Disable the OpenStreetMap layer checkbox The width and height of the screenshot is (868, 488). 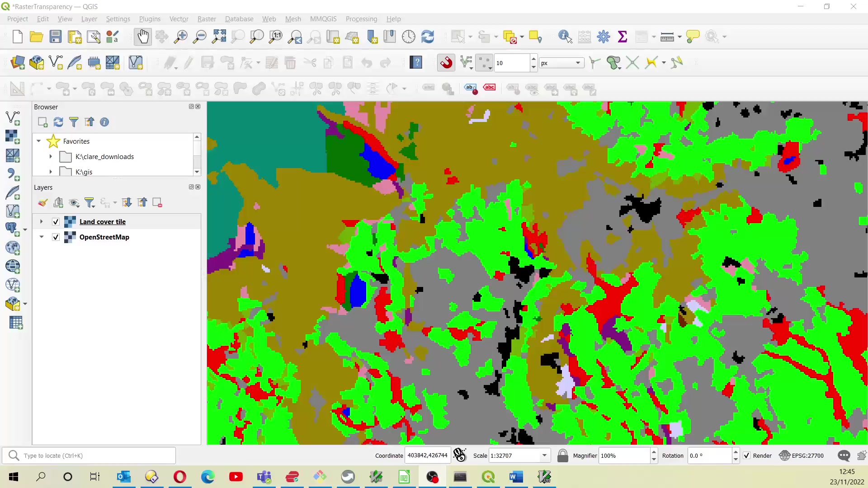coord(55,237)
